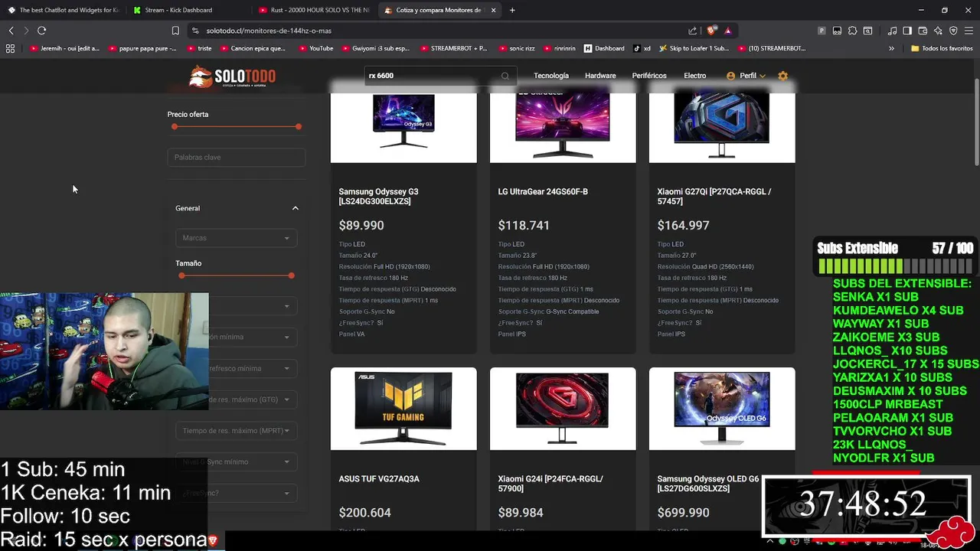Screen dimensions: 980x551
Task: Open the Electro menu
Action: pyautogui.click(x=695, y=76)
